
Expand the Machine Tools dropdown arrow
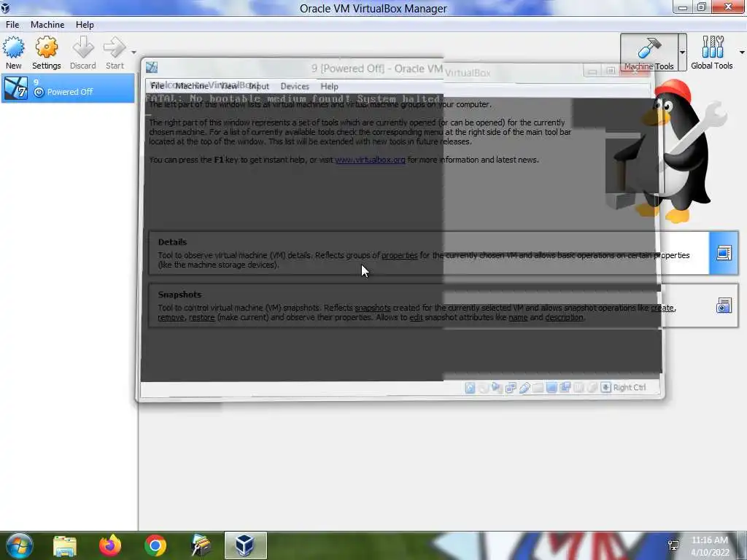(x=682, y=52)
